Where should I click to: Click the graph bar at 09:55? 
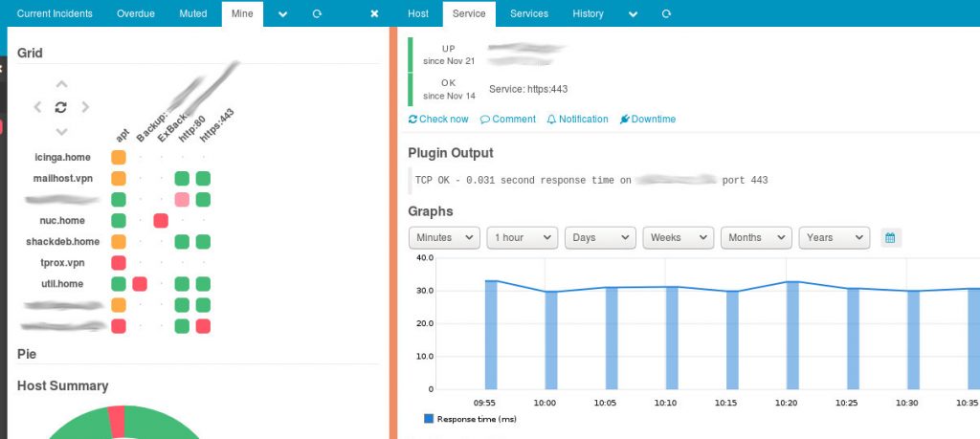[x=491, y=335]
